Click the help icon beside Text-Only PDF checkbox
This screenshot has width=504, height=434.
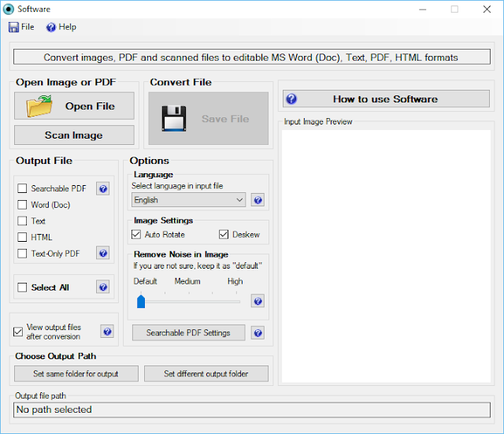pos(103,254)
